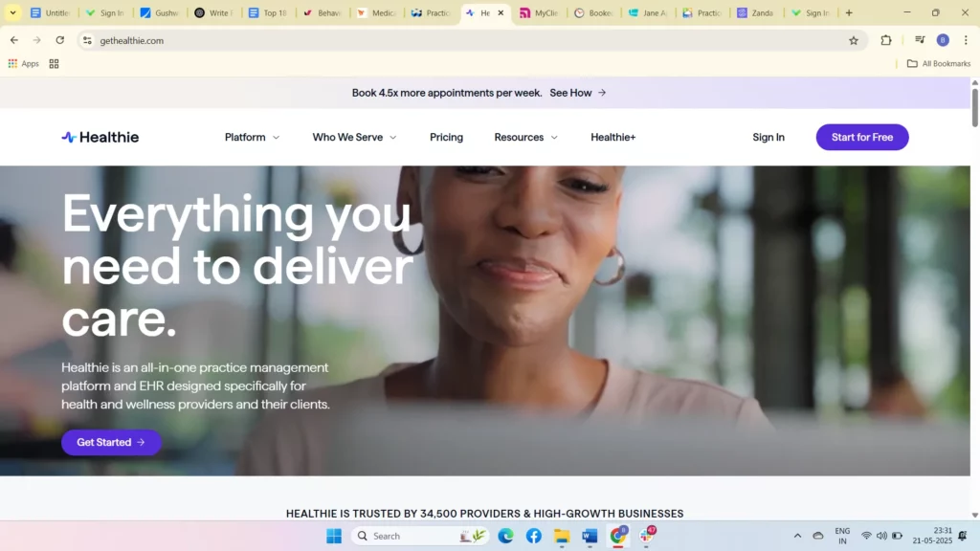Open the Apps shortcut in the bookmarks bar
Screen dimensions: 980x551
tap(24, 64)
